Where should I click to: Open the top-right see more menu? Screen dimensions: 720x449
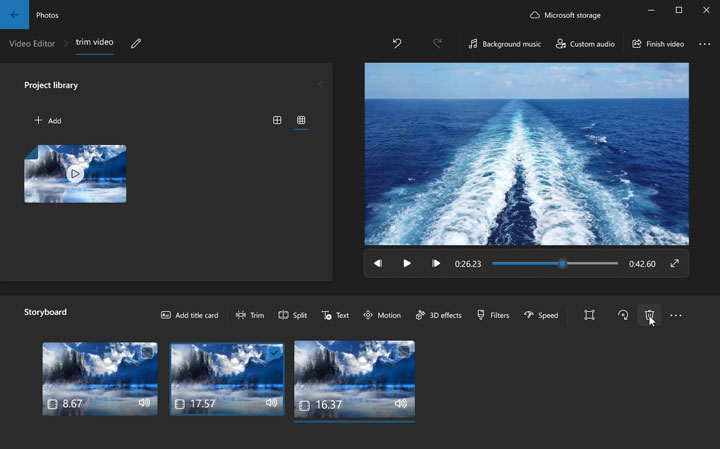(x=704, y=44)
